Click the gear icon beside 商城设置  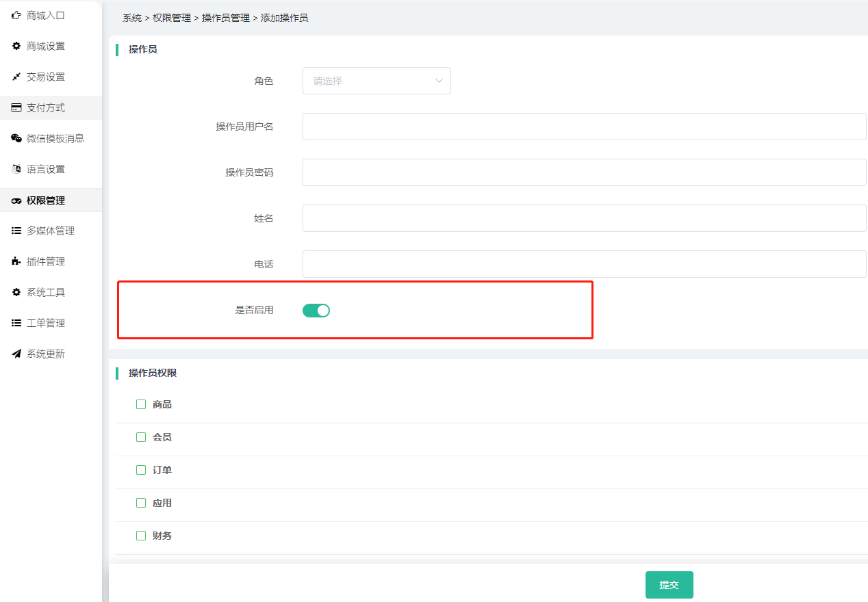16,46
